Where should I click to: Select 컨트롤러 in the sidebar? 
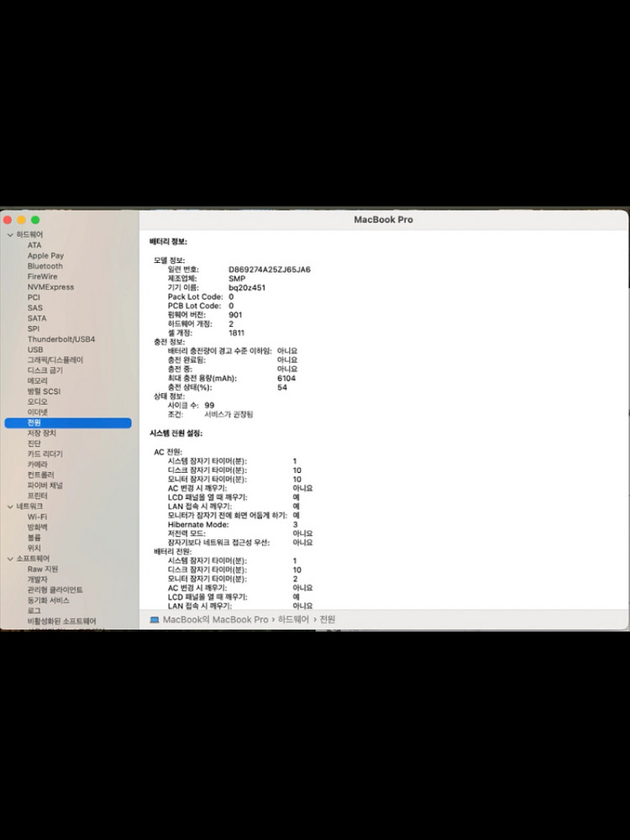coord(40,475)
